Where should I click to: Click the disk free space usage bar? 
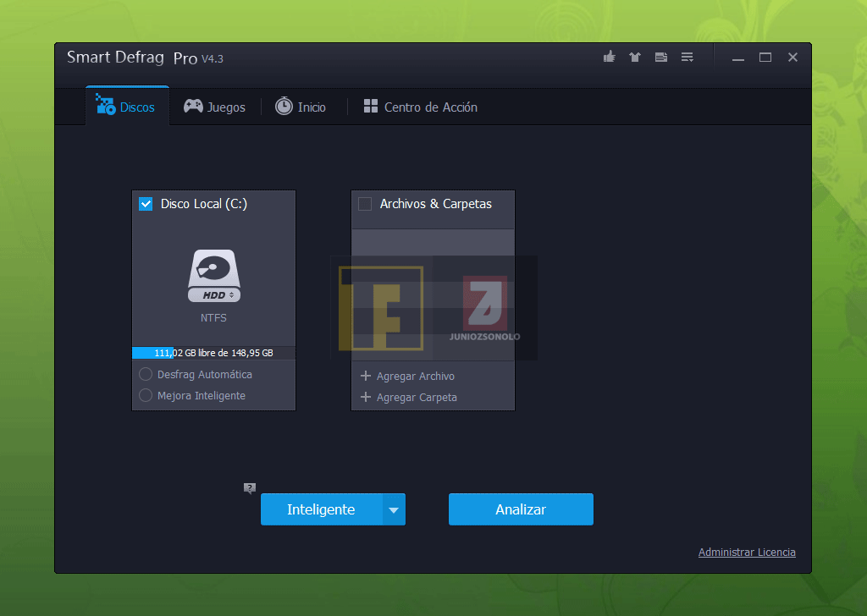click(214, 353)
